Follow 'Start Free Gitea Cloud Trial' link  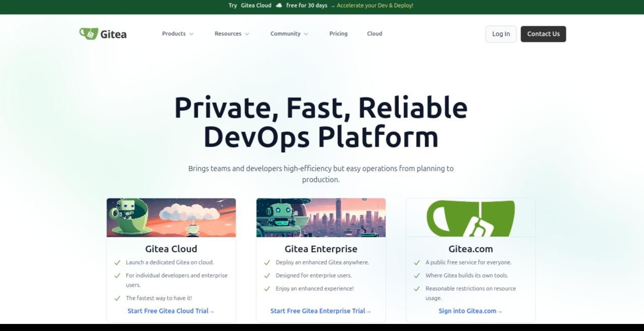pyautogui.click(x=171, y=311)
